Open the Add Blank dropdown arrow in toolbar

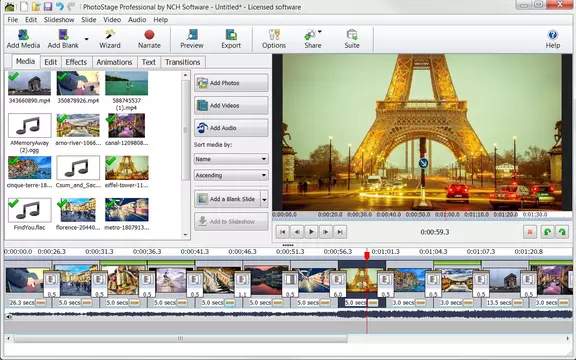pos(86,39)
